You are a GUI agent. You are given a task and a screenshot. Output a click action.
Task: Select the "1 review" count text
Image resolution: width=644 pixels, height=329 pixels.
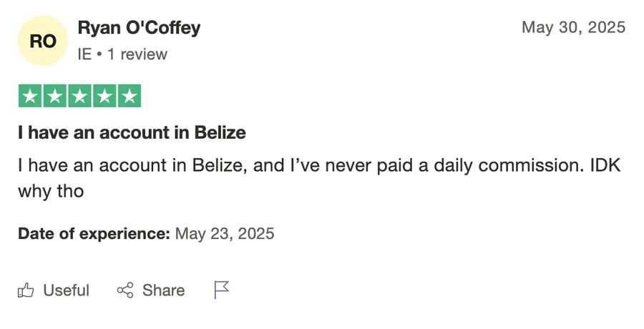(x=137, y=54)
